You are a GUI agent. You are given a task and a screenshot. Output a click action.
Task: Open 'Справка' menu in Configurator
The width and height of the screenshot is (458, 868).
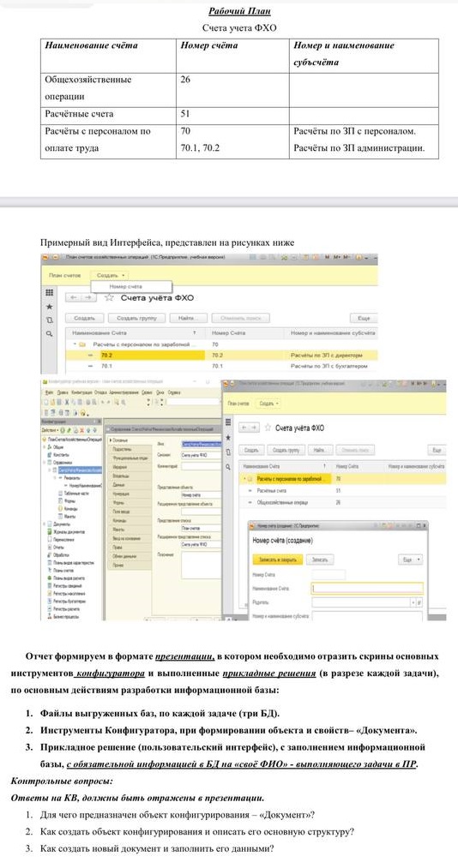(174, 393)
